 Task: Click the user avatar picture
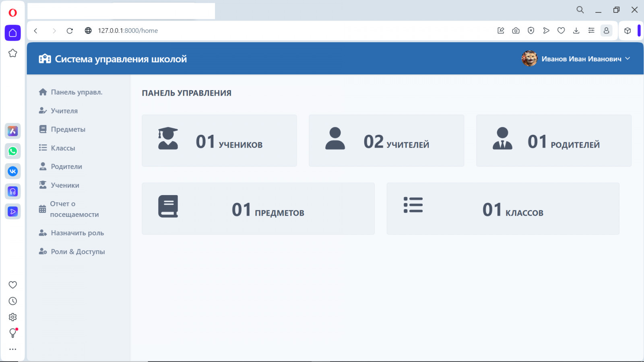529,59
